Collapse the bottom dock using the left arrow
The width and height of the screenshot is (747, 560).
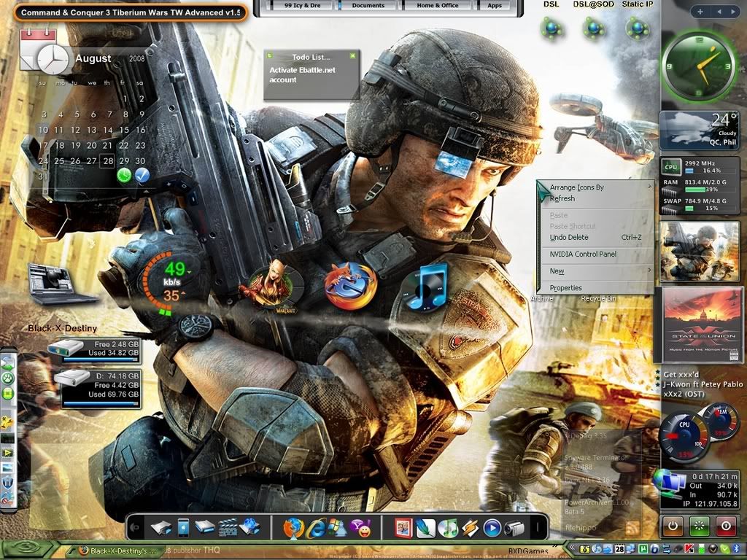point(135,528)
